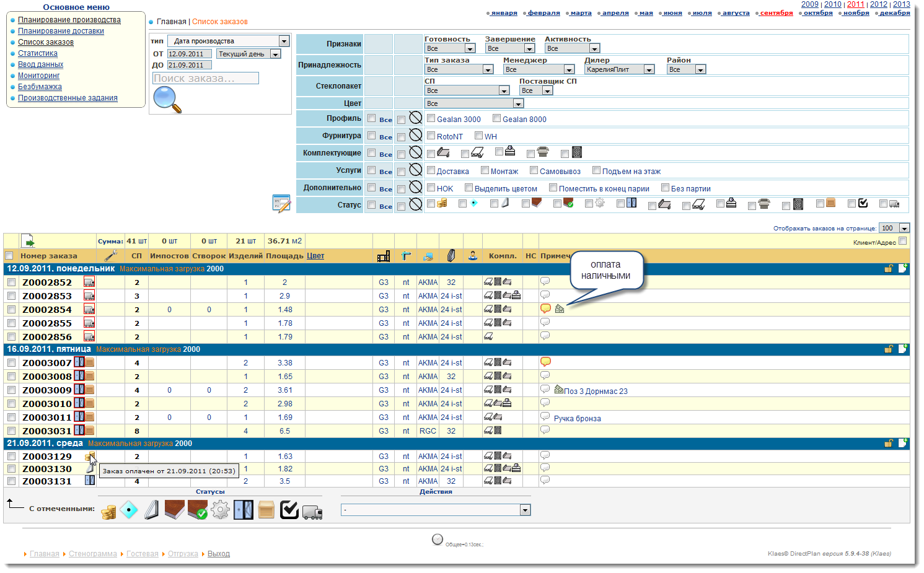
Task: Click the Выход link in footer
Action: point(219,554)
